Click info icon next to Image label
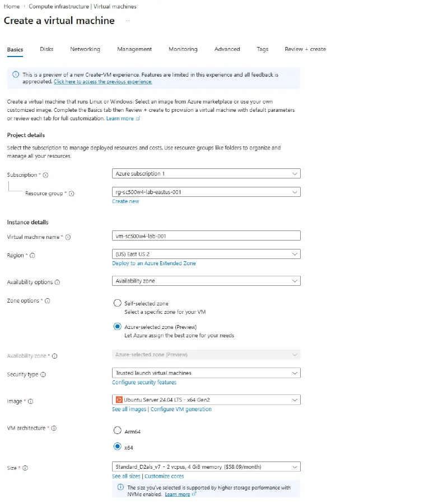Screen dimensions: 448x504 point(31,402)
